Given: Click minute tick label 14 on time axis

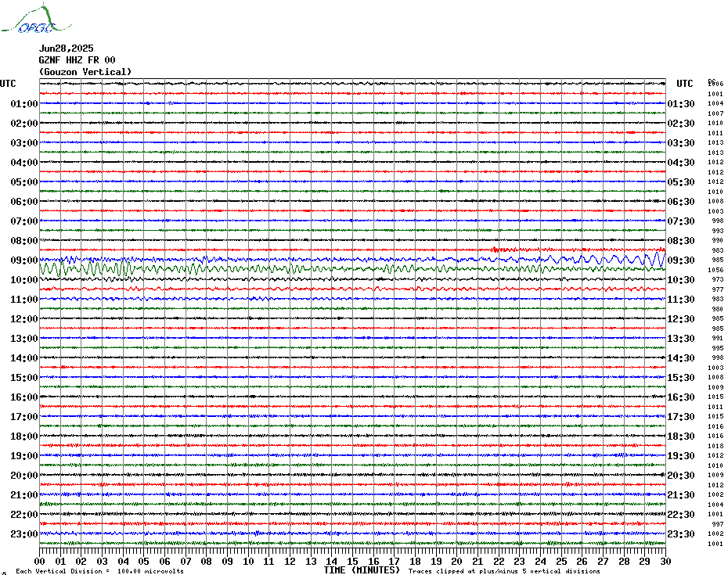Looking at the screenshot, I should (332, 562).
